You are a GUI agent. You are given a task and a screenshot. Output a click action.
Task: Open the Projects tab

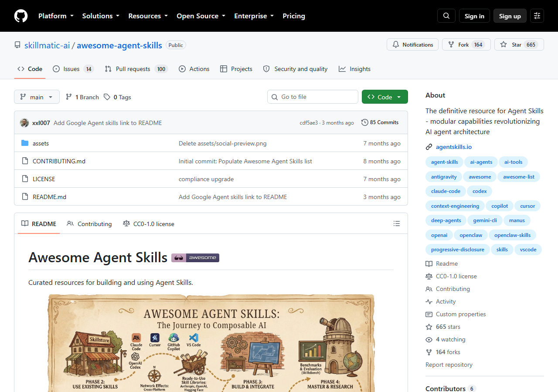point(236,69)
